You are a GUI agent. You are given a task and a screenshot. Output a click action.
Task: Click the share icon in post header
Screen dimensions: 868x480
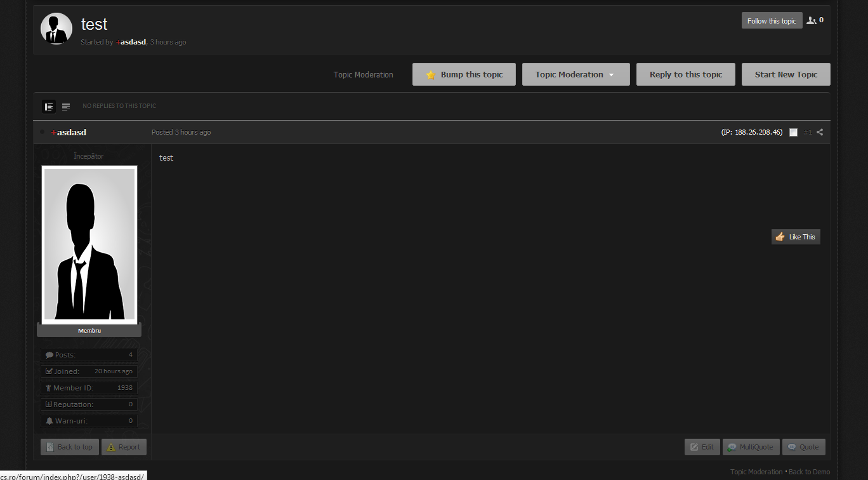tap(820, 132)
